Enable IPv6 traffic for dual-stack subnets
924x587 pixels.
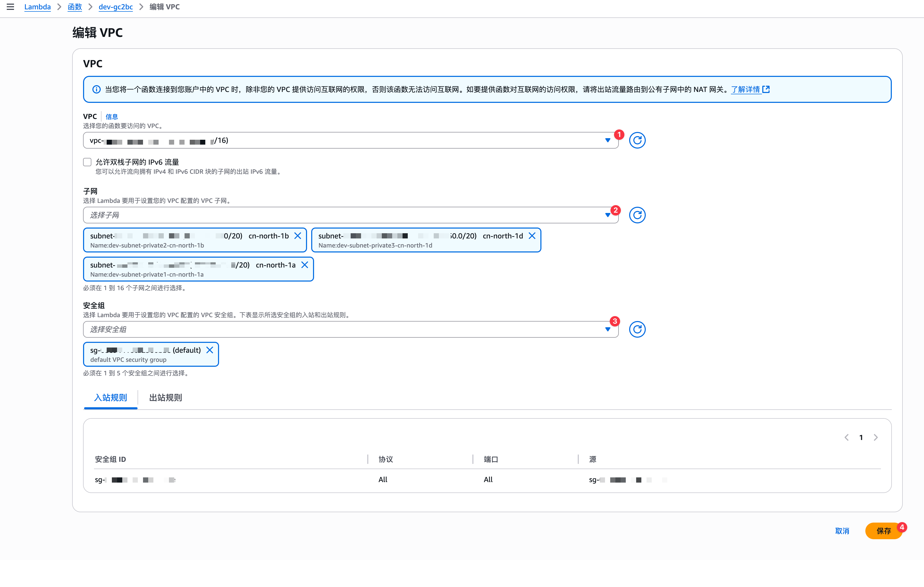click(x=87, y=162)
